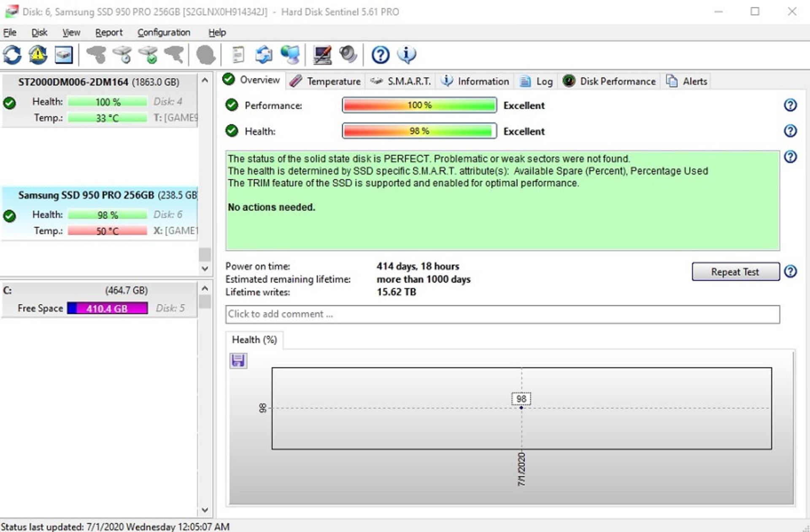This screenshot has width=810, height=532.
Task: Switch to the Information tab
Action: point(475,81)
